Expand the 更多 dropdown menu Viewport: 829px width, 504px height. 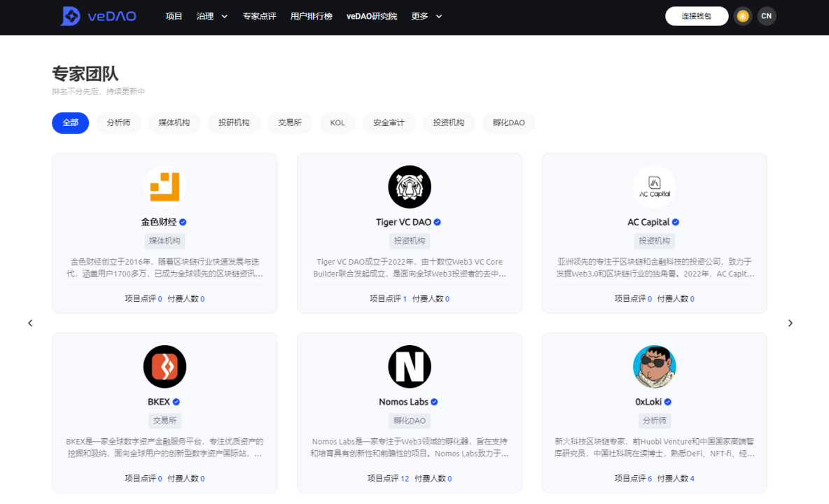(426, 16)
